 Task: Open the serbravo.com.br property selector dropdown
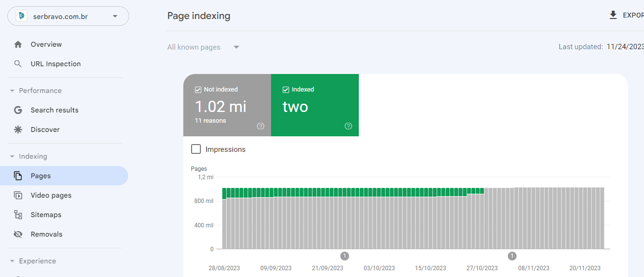(x=68, y=16)
